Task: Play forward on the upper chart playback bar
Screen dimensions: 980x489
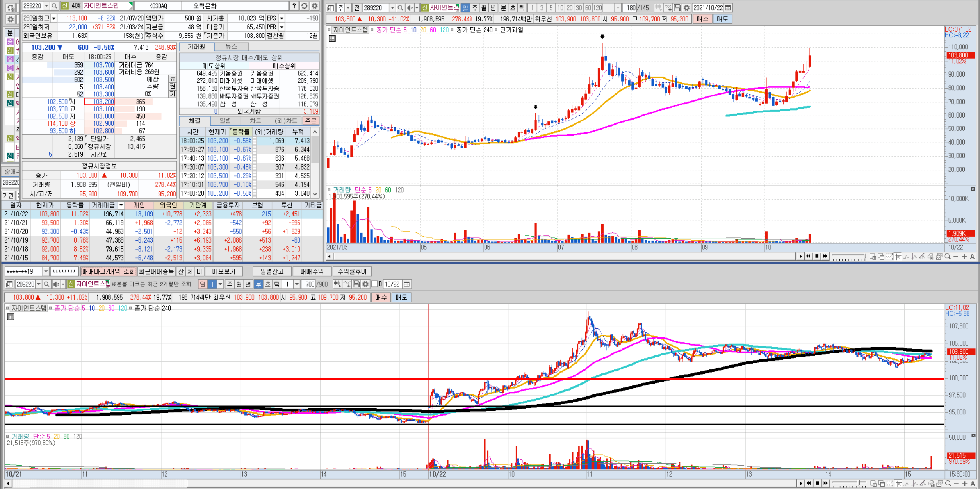Action: point(801,257)
